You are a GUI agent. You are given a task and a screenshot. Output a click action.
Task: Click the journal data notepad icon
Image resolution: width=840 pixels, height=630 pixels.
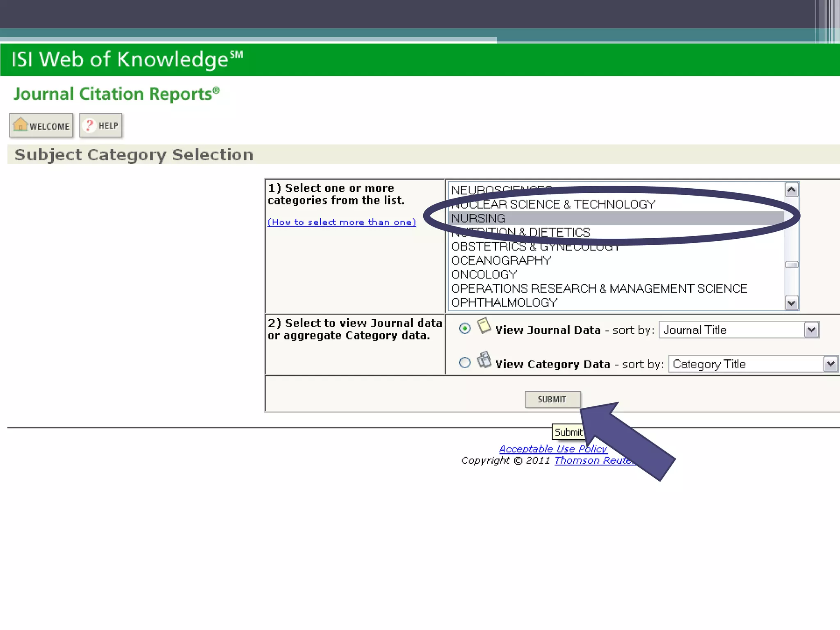point(484,326)
